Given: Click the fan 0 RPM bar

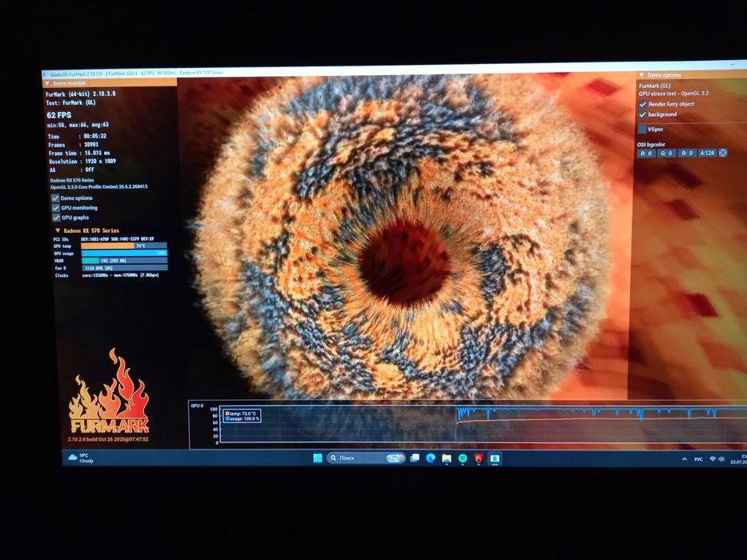Looking at the screenshot, I should point(124,268).
